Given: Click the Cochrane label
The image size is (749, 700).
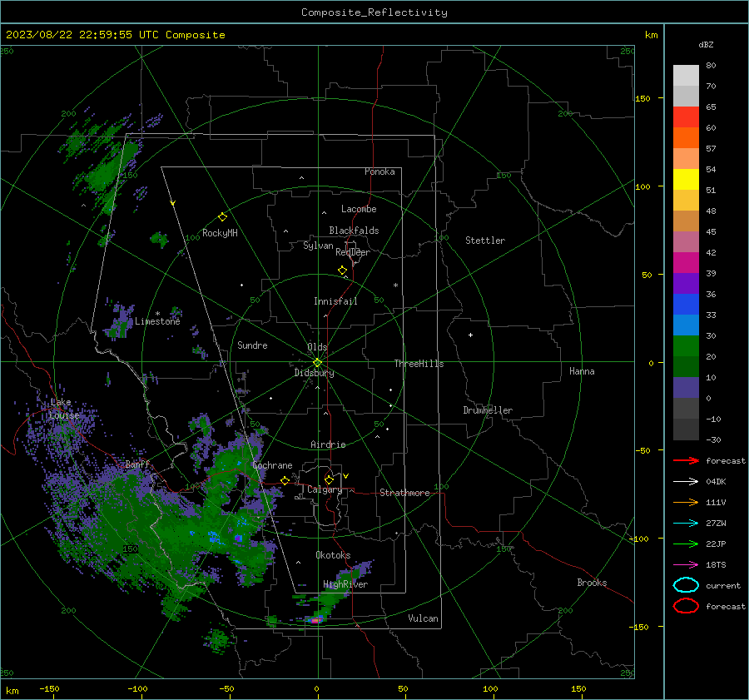Looking at the screenshot, I should pyautogui.click(x=272, y=465).
